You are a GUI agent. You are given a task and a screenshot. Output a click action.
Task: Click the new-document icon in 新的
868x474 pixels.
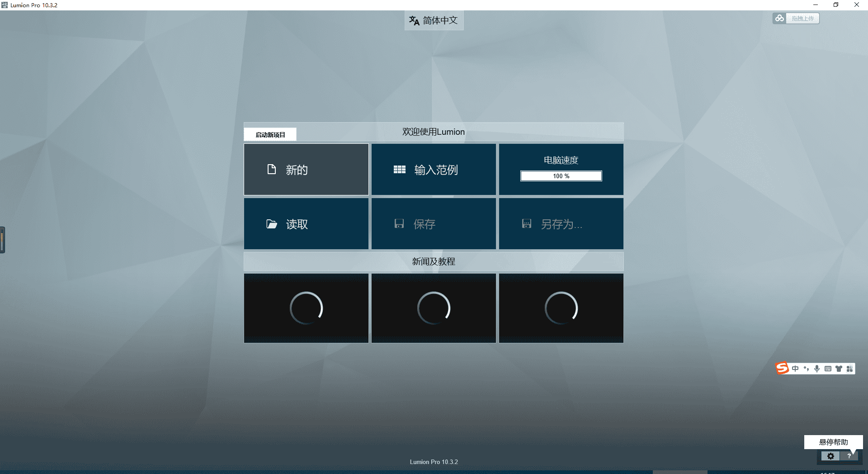272,169
